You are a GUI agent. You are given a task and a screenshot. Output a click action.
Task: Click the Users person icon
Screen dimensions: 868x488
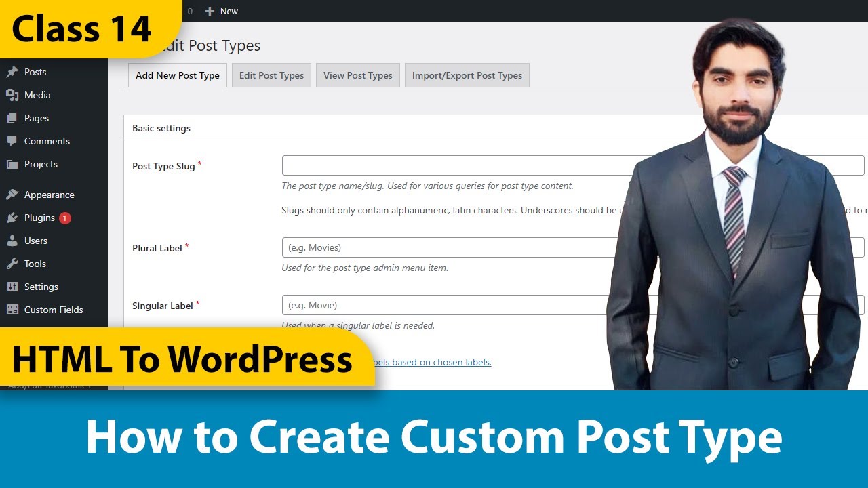point(12,241)
